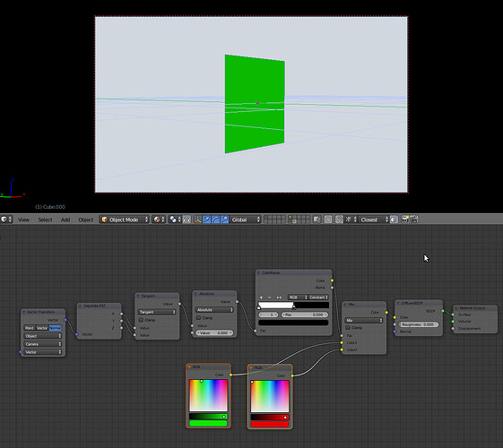Open the View menu
Screen dimensions: 503x448
[x=23, y=220]
